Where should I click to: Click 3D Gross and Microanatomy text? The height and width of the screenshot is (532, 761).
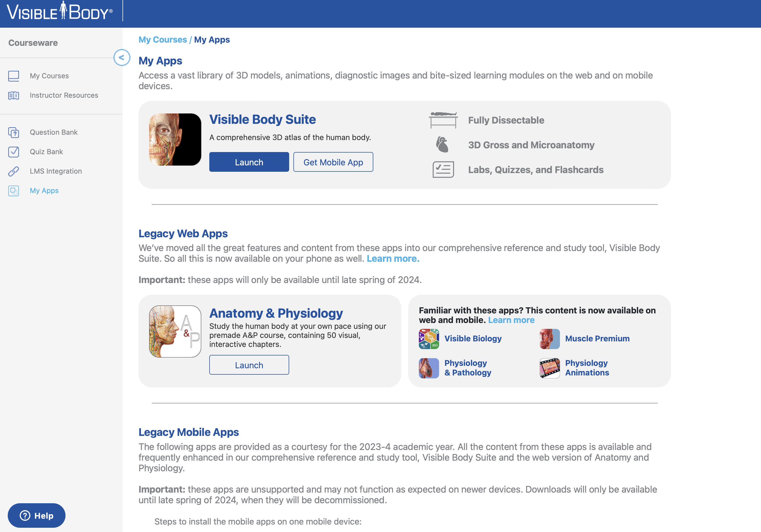click(x=531, y=145)
